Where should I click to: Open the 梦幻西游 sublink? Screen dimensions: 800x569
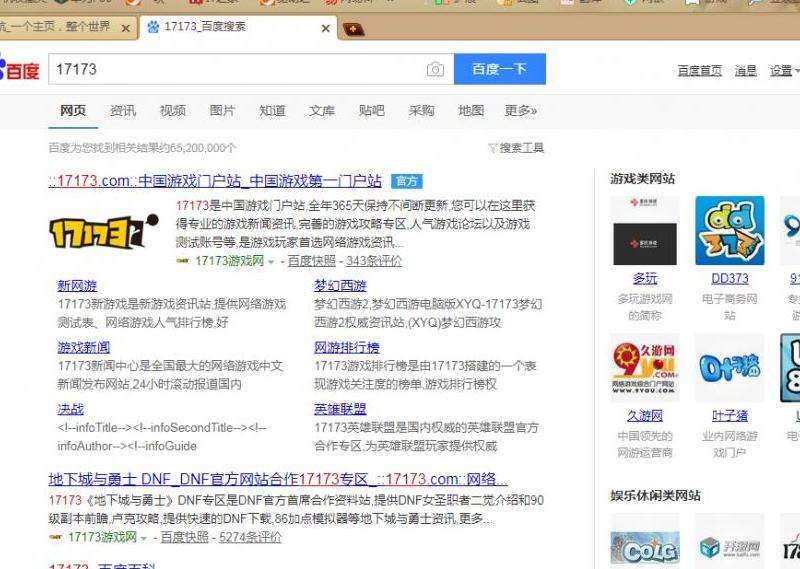(340, 286)
